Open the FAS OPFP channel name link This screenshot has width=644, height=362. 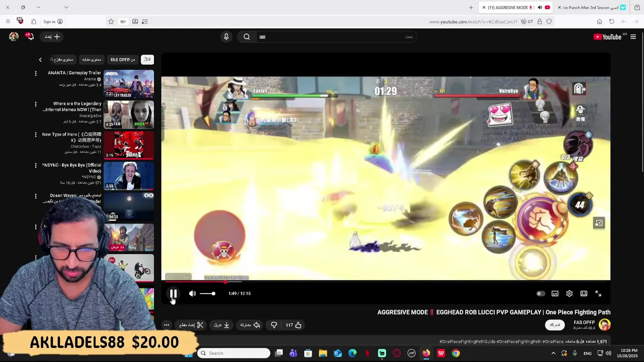[x=584, y=322]
